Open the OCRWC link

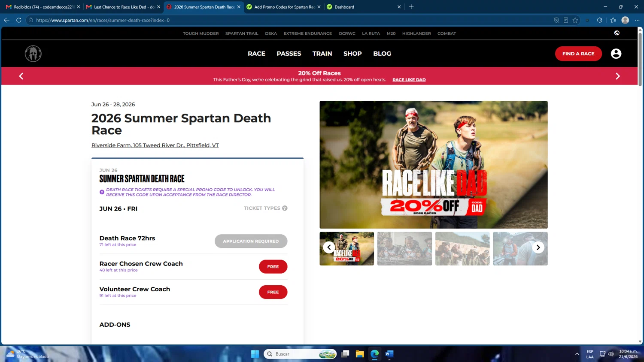(x=347, y=33)
